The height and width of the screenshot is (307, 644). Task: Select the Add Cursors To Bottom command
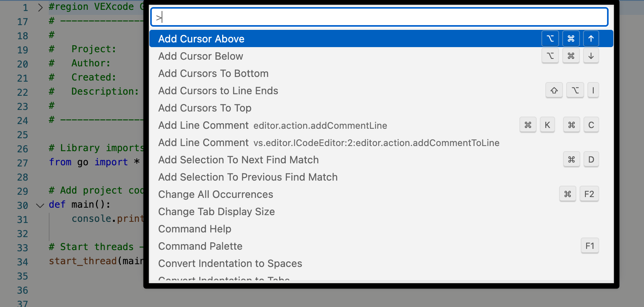click(x=213, y=73)
